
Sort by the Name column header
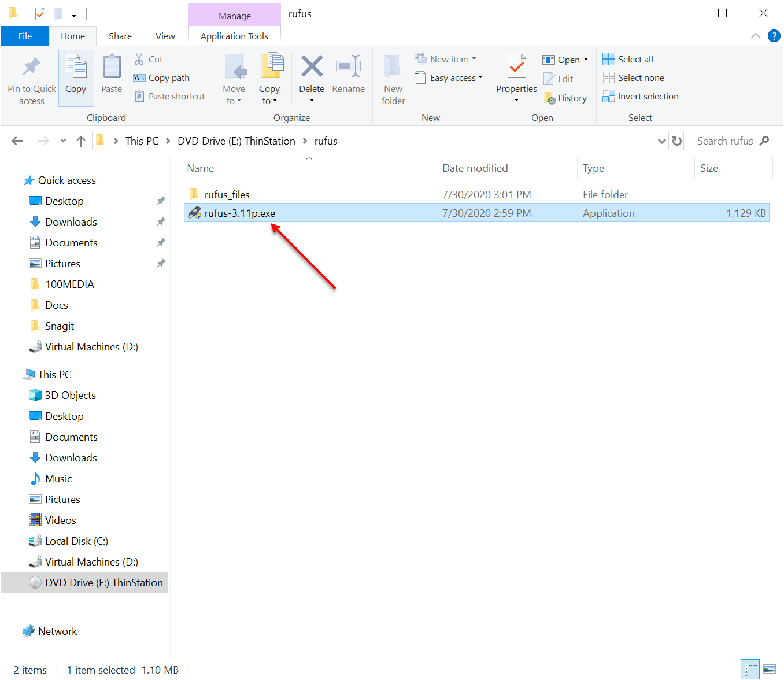201,168
